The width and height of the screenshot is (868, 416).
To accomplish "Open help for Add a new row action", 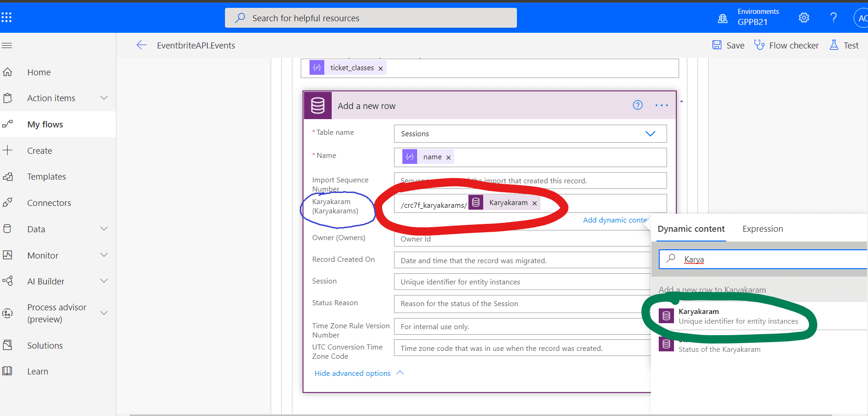I will (637, 105).
